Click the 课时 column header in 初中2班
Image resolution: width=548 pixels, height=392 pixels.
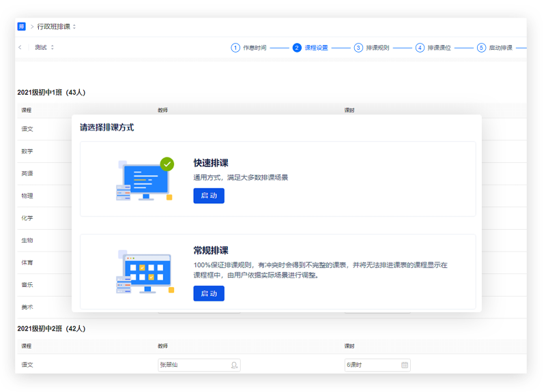click(x=349, y=346)
